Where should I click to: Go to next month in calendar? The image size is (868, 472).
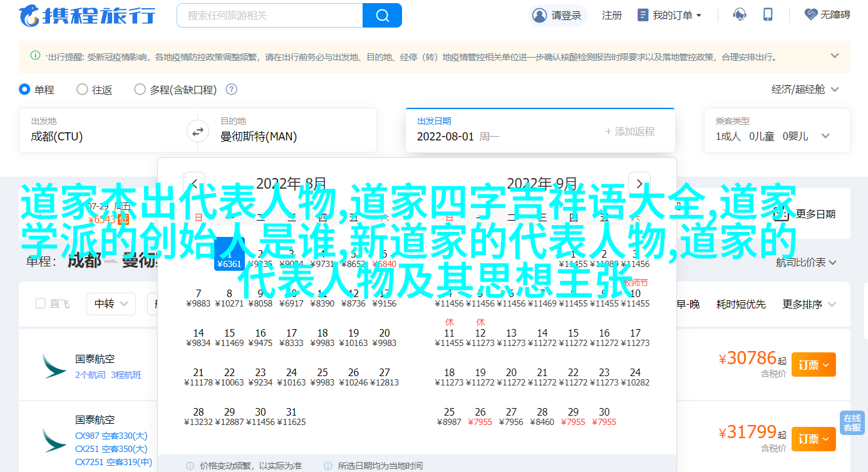pyautogui.click(x=639, y=184)
